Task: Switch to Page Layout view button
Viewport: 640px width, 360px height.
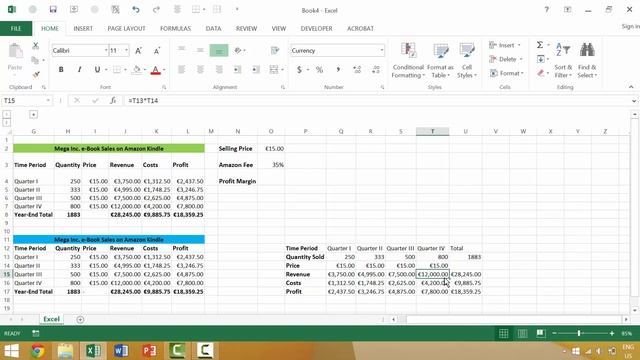Action: 522,333
